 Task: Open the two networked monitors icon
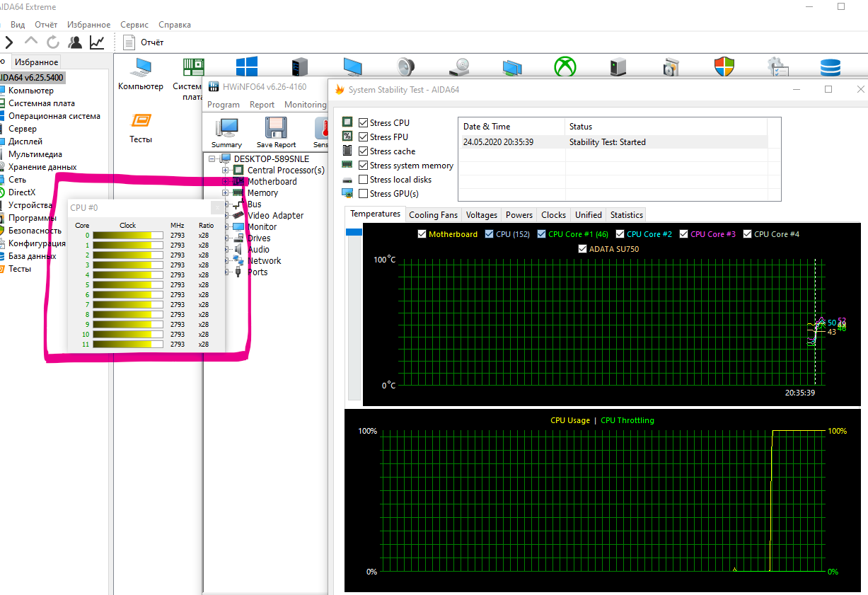click(512, 67)
